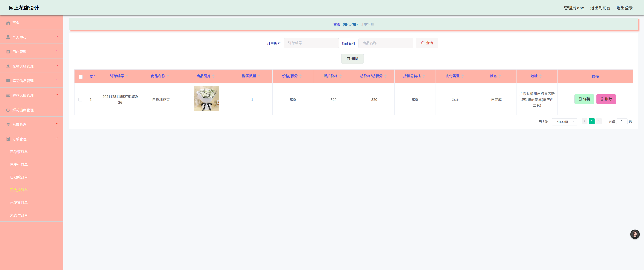Open 详情 for the 白玫瑰花束 order
Screen dimensions: 644x270
pos(584,99)
